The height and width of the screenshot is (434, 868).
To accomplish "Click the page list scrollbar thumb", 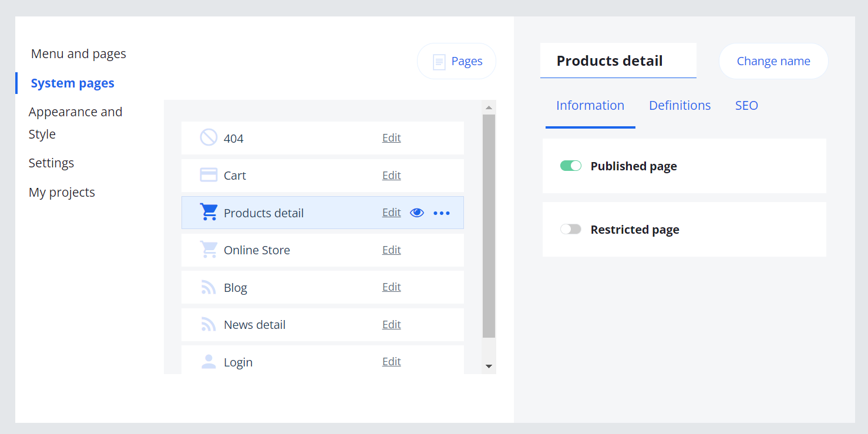I will pyautogui.click(x=489, y=226).
